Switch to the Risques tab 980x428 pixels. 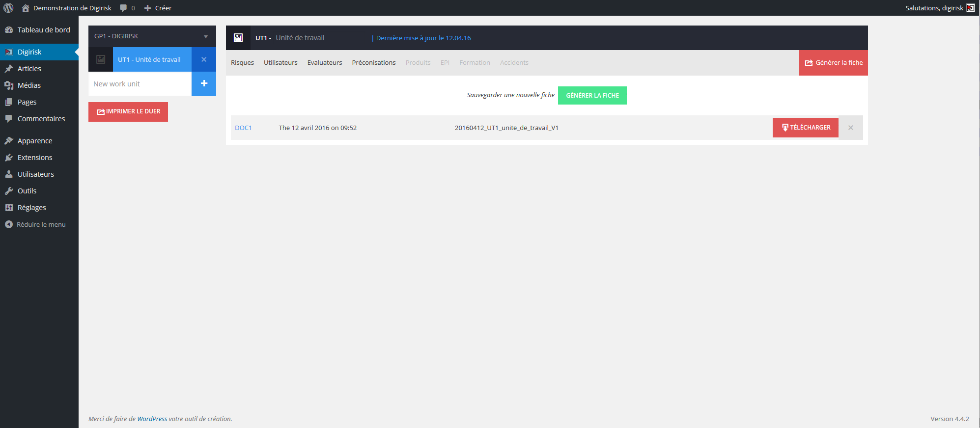point(242,63)
